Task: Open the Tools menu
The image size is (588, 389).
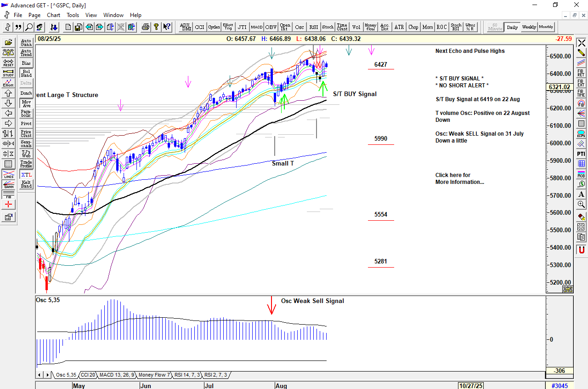Action: coord(73,15)
